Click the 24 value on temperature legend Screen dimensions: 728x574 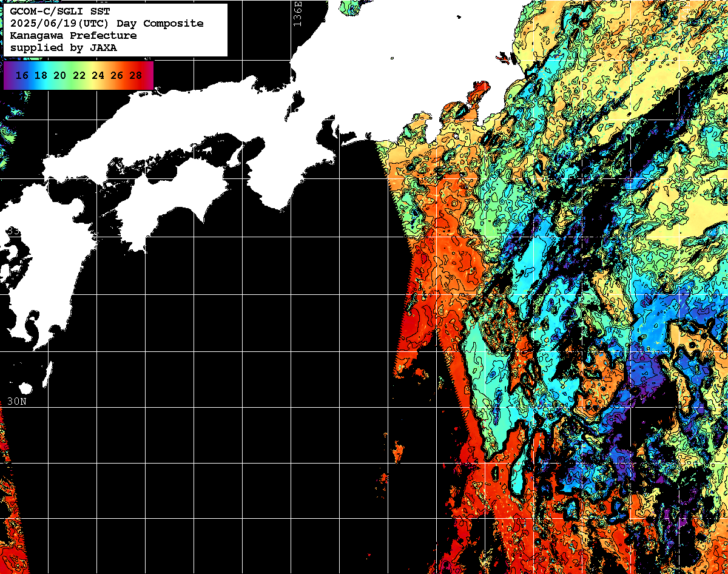coord(98,76)
